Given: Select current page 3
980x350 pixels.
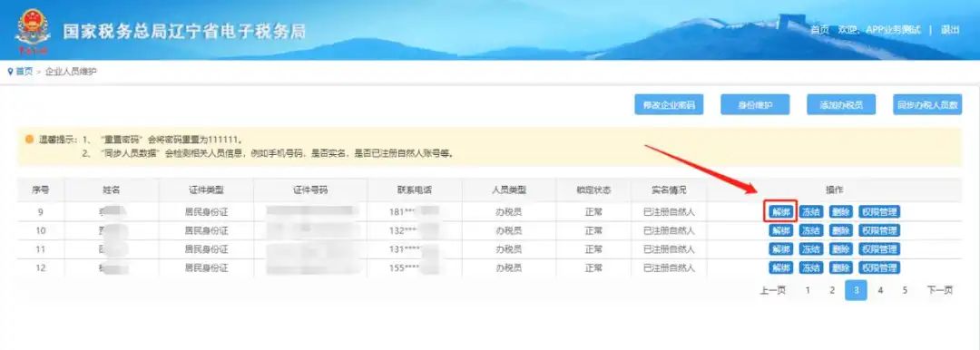Looking at the screenshot, I should [857, 290].
